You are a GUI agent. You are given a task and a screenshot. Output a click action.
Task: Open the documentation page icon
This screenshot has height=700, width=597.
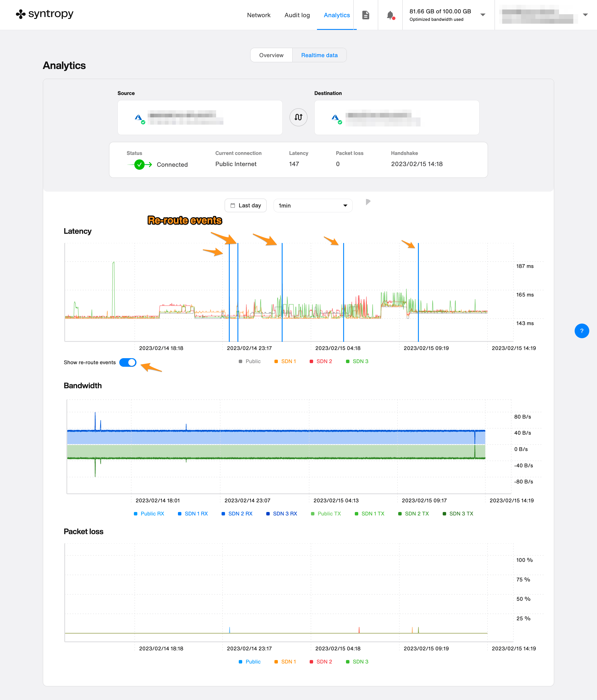[366, 15]
